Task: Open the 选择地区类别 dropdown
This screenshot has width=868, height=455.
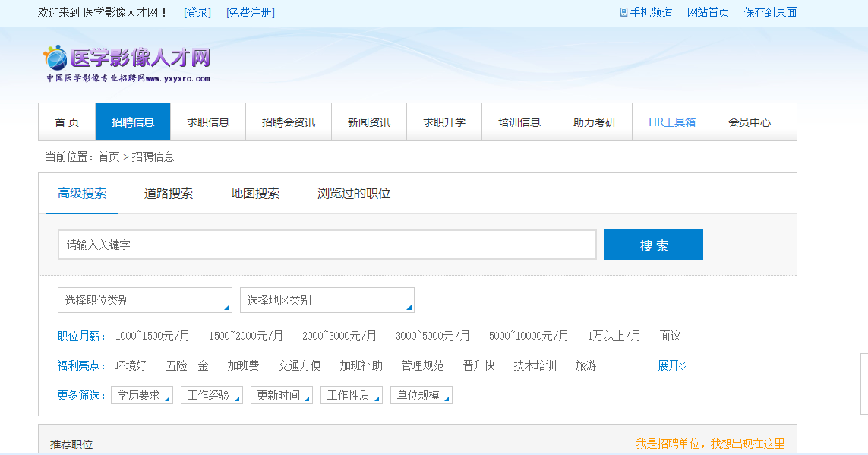Action: click(x=327, y=300)
